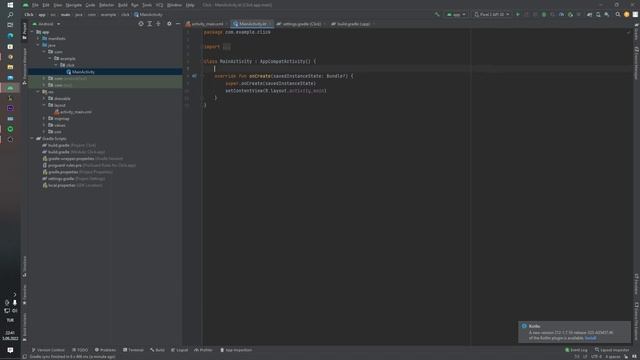Click the Make Project hammer icon
The height and width of the screenshot is (360, 640).
437,15
